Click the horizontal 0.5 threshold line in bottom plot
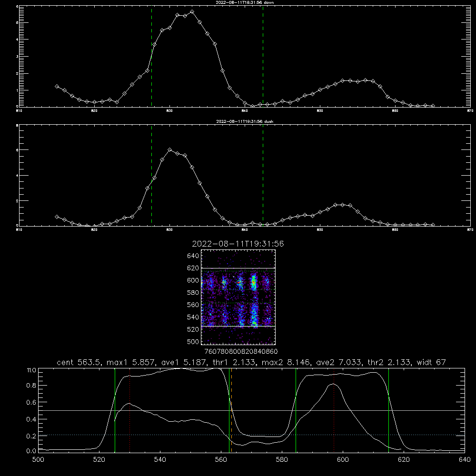476x476 pixels. coord(251,410)
